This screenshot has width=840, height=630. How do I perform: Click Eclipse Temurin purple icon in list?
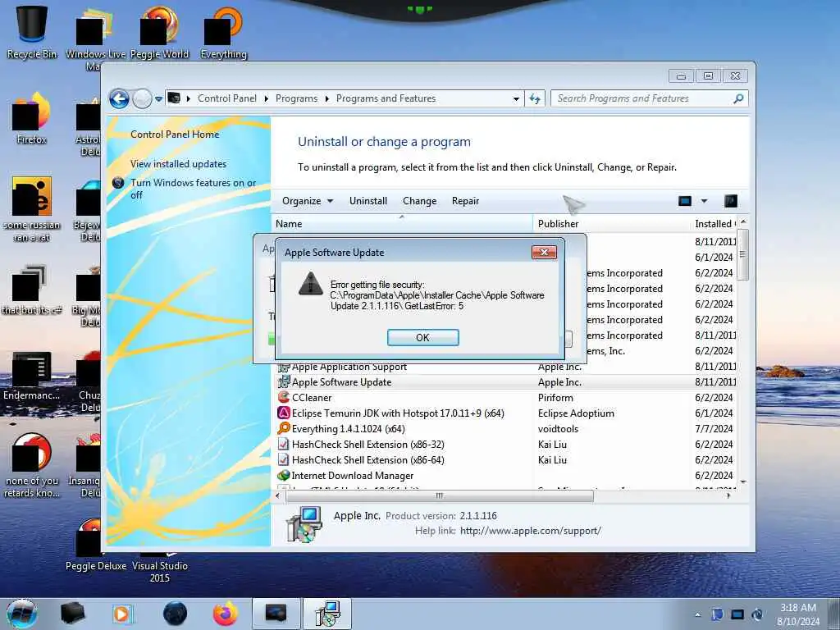point(283,413)
